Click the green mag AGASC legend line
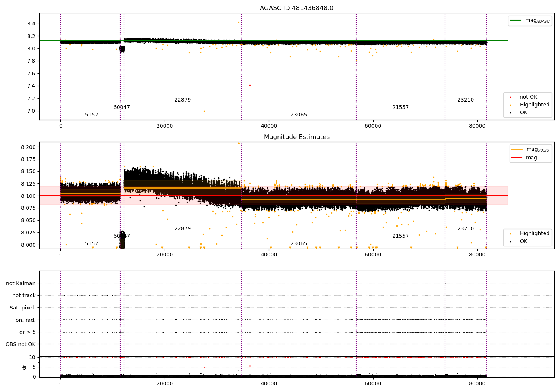This screenshot has width=560, height=392. 516,21
